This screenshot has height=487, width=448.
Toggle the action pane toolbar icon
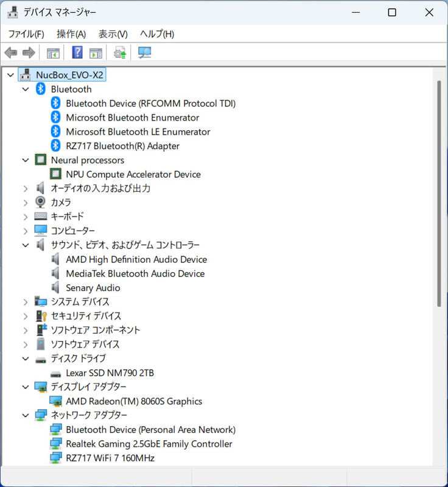pyautogui.click(x=96, y=53)
